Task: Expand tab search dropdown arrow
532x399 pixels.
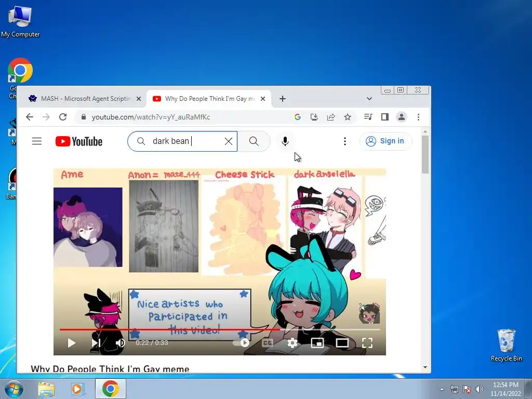Action: click(x=369, y=99)
